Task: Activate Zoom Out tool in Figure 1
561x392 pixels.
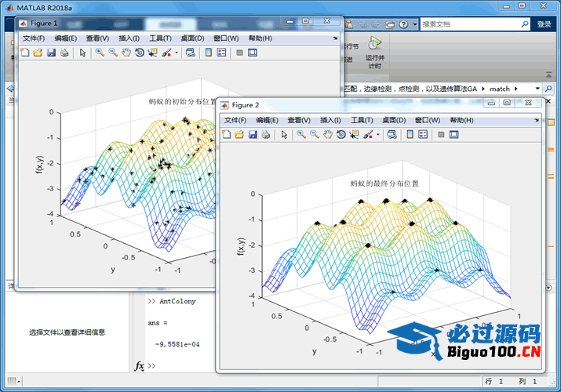Action: 113,53
